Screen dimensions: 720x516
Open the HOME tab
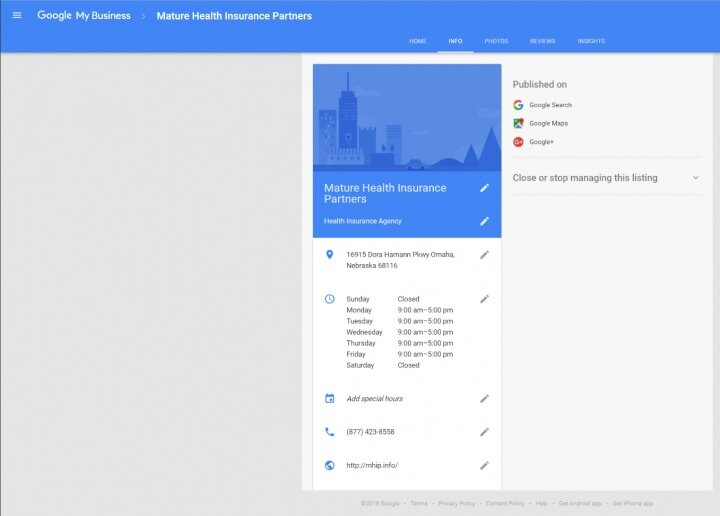point(417,41)
